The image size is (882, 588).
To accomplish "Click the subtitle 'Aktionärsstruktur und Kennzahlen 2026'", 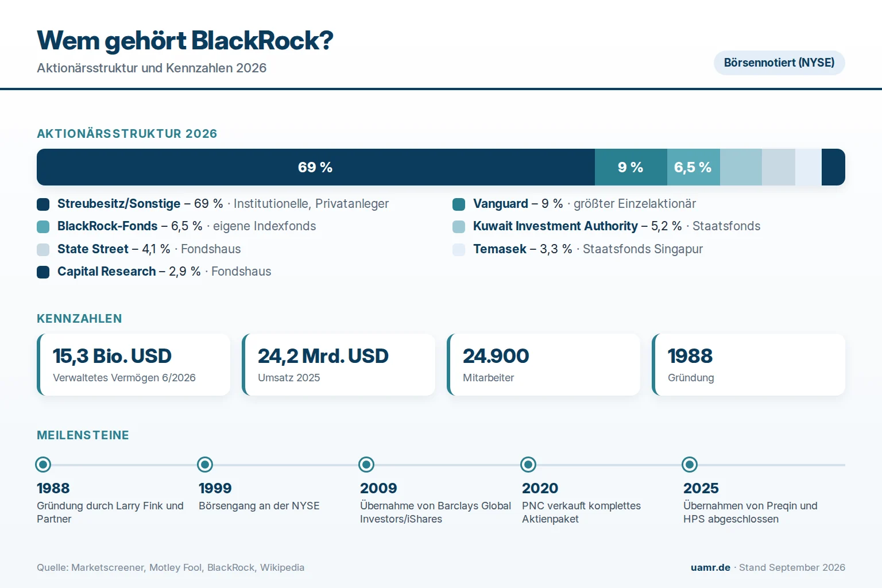I will pyautogui.click(x=152, y=68).
